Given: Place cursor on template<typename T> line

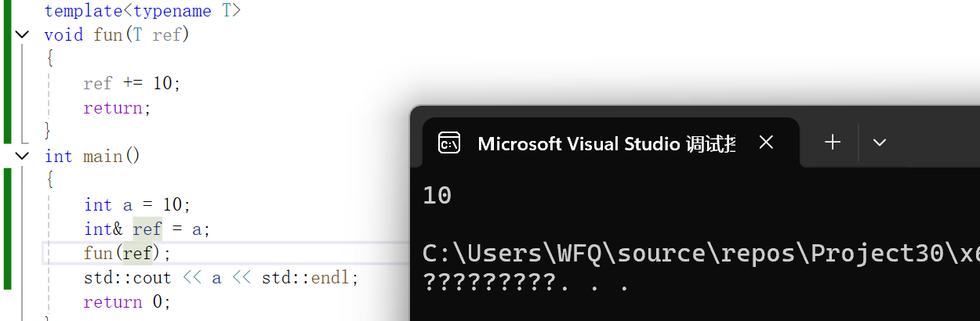Looking at the screenshot, I should point(143,11).
